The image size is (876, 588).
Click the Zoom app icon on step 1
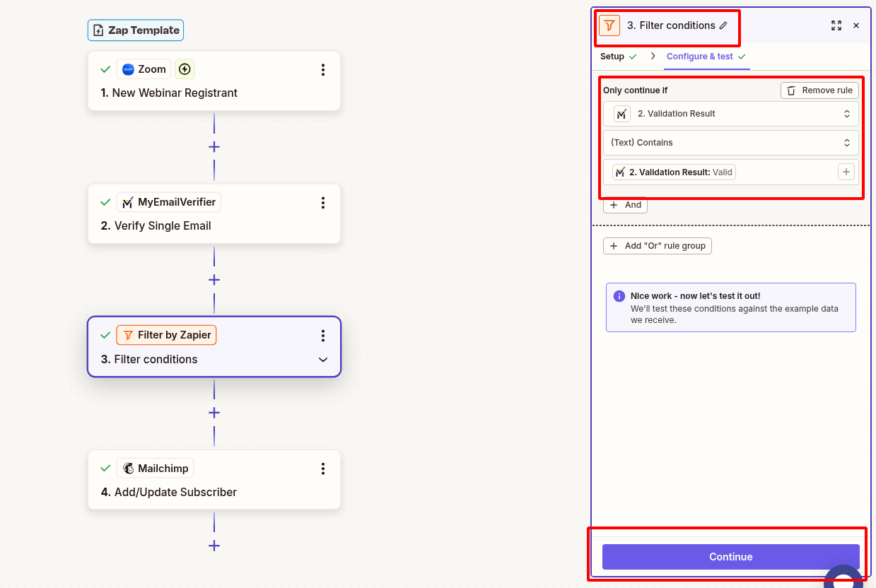click(x=127, y=69)
